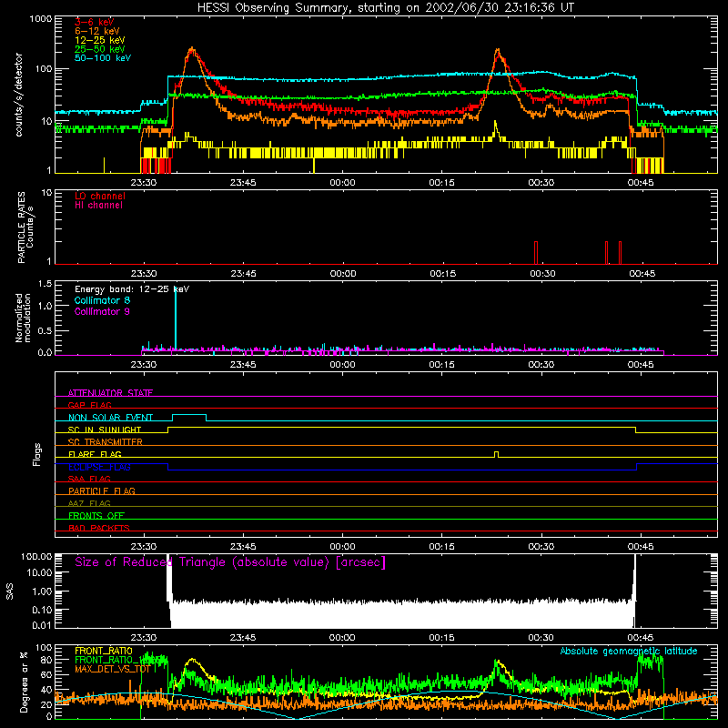Click the raised pulse on the FLARE_FLAG line
This screenshot has height=728, width=728.
[496, 454]
